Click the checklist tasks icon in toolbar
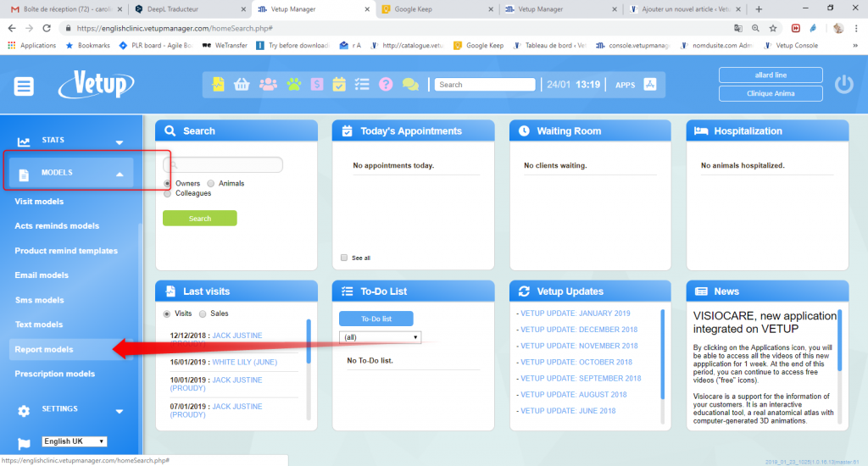Screen dimensions: 868x466 (362, 84)
